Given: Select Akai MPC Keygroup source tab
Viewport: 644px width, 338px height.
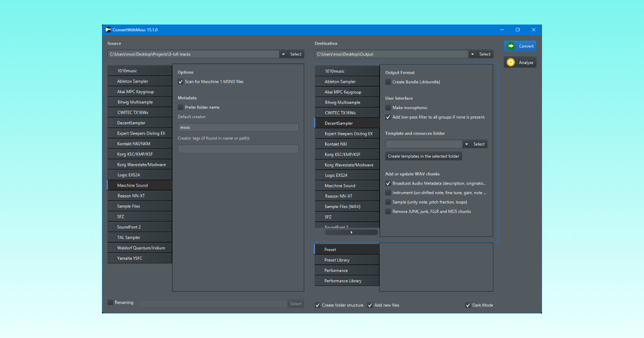Looking at the screenshot, I should (x=140, y=92).
